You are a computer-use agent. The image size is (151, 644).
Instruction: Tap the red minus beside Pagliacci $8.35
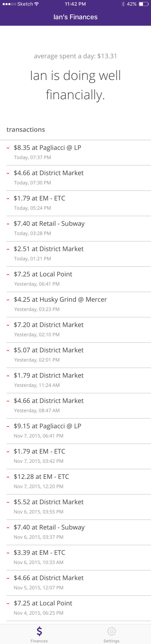[x=8, y=148]
